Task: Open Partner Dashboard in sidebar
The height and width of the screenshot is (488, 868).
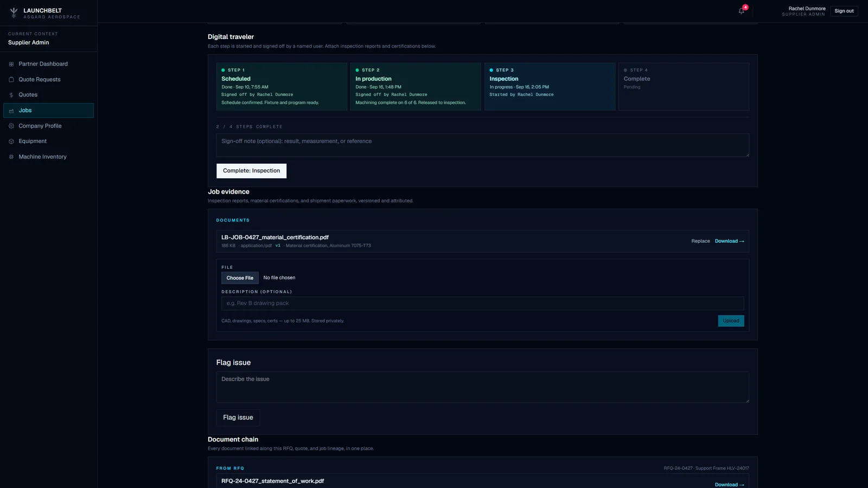Action: 48,64
